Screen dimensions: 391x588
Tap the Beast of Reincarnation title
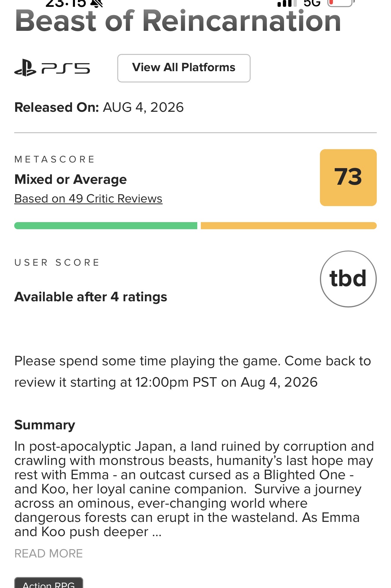[178, 21]
